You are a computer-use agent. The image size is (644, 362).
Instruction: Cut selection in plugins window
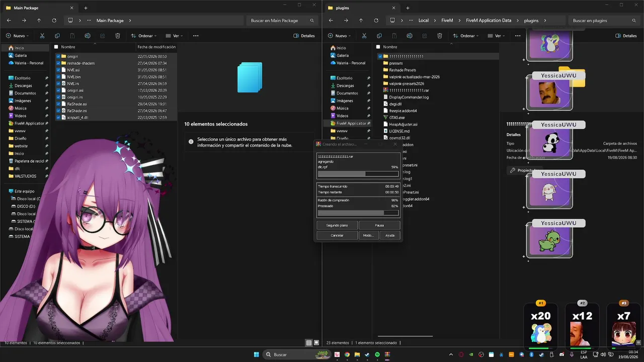pos(364,36)
